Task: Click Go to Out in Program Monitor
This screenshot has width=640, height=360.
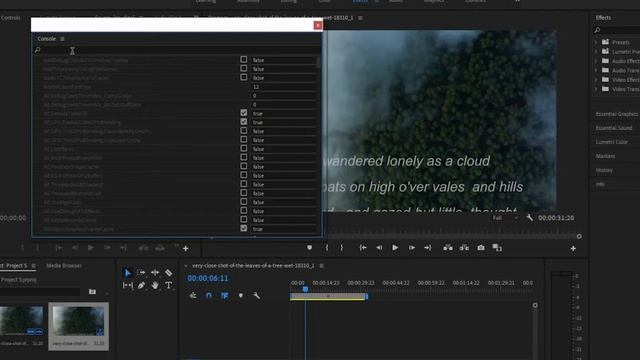Action: coord(427,248)
